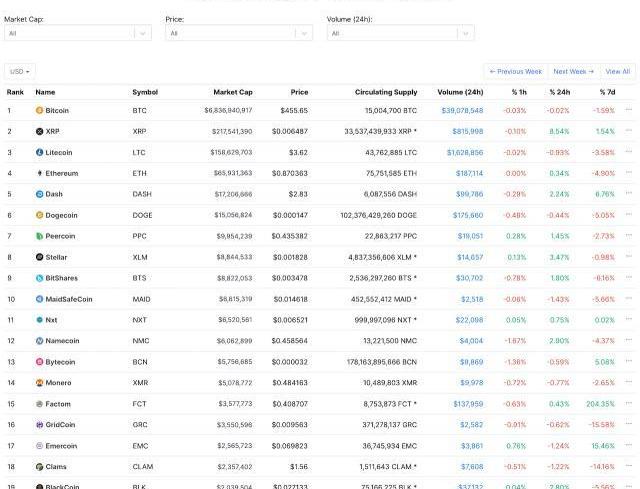Click the Ethereum logo icon

40,173
